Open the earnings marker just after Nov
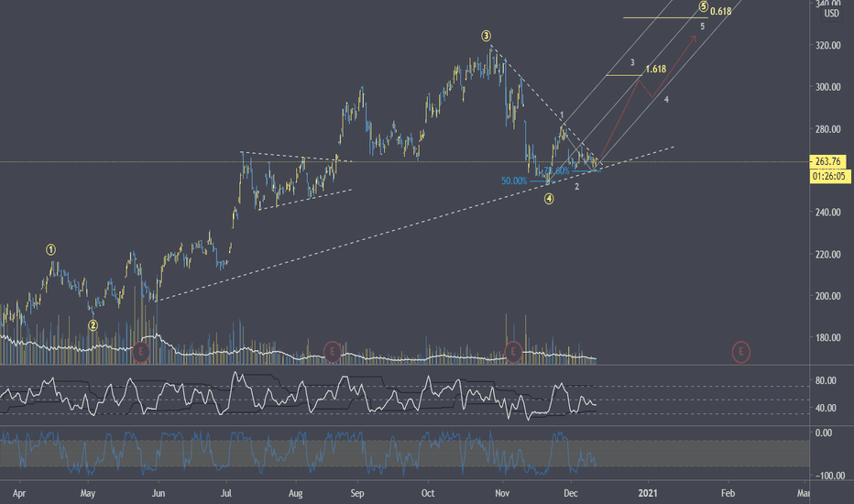854x504 pixels. pyautogui.click(x=513, y=352)
